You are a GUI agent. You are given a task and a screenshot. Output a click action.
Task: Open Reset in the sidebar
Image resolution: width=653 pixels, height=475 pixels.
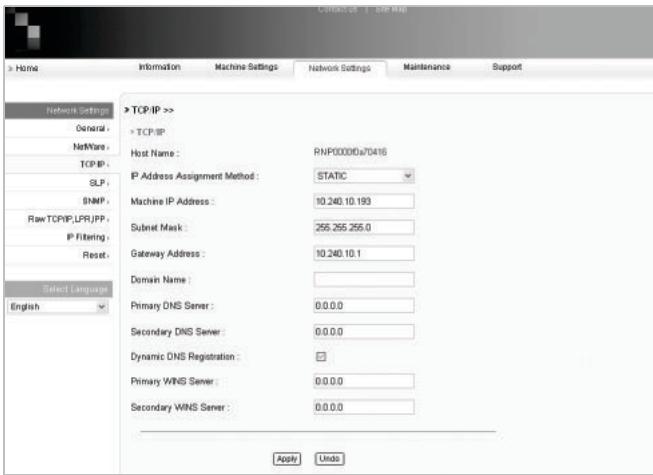[x=96, y=255]
